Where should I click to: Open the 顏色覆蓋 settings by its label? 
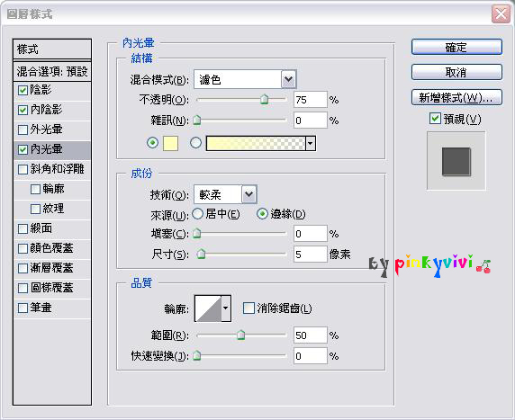click(x=51, y=248)
